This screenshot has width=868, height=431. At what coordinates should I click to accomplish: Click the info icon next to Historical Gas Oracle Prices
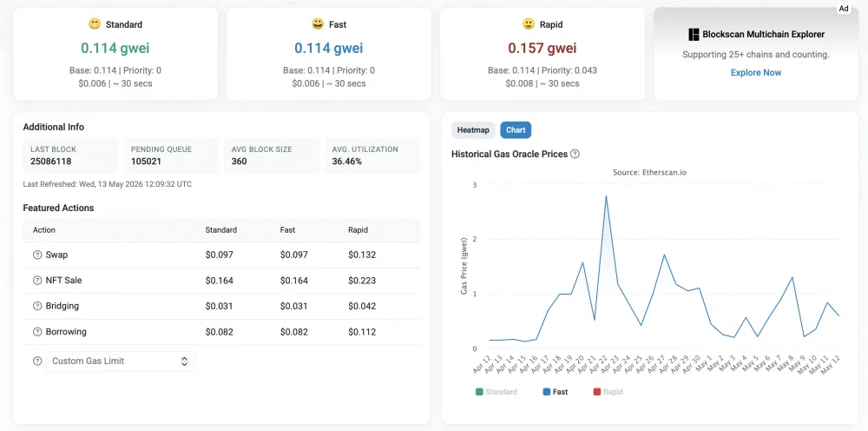click(575, 154)
